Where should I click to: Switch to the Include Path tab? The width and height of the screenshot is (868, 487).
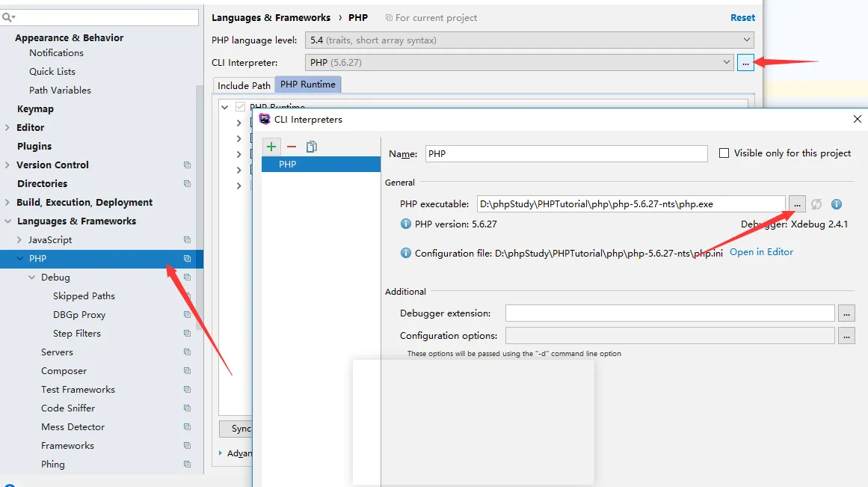244,85
